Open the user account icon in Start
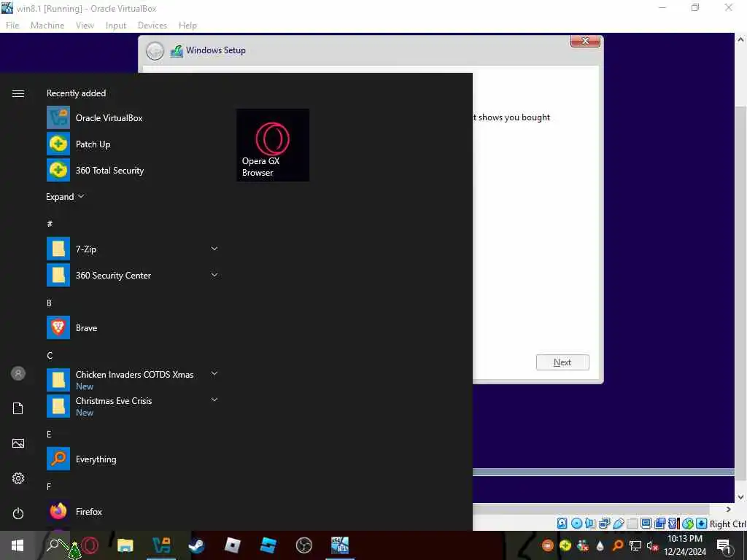This screenshot has width=747, height=560. pos(18,373)
